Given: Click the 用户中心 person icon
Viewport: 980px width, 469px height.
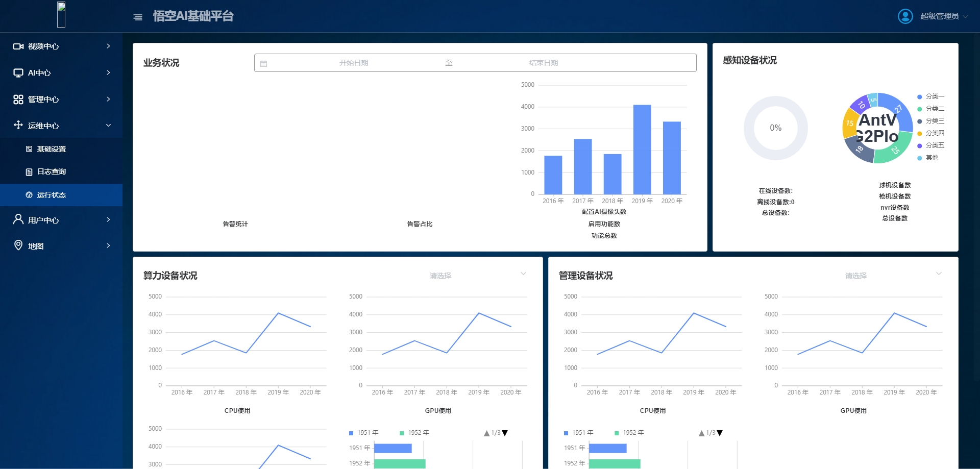Looking at the screenshot, I should [x=18, y=219].
